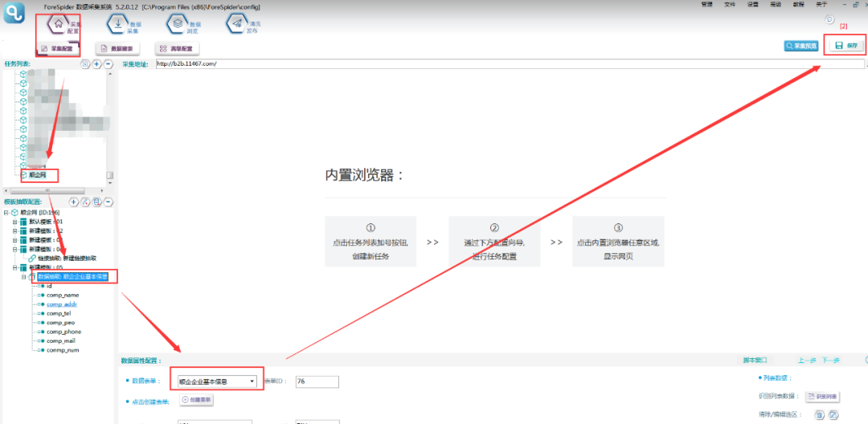Select the id field in the tree
This screenshot has width=868, height=424.
click(49, 286)
